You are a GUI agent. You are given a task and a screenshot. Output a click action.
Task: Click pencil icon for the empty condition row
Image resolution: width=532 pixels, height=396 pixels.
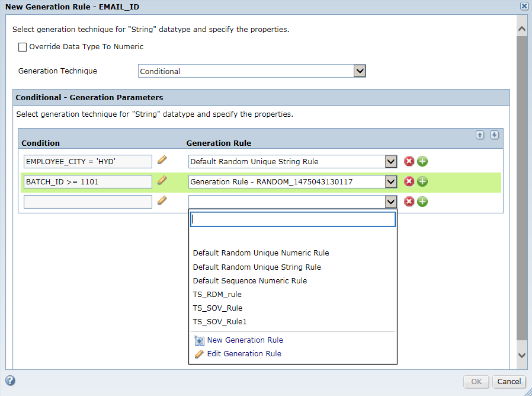point(162,201)
